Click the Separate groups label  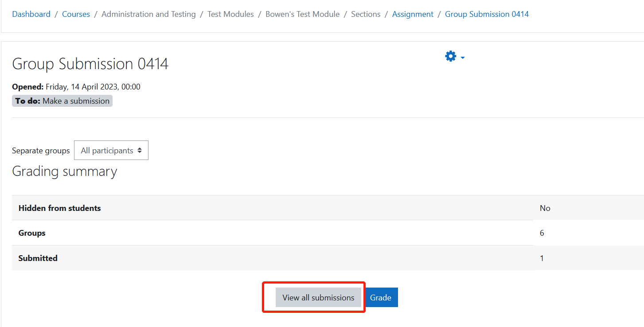[41, 151]
